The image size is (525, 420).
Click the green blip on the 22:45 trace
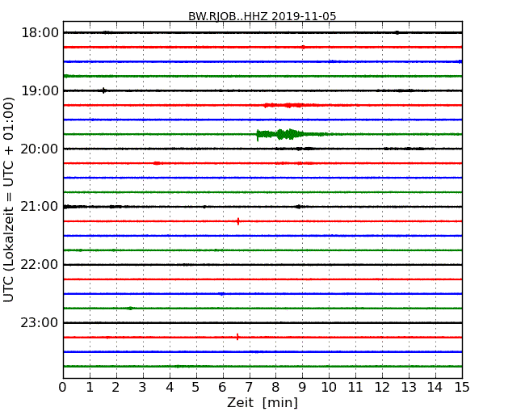click(131, 308)
